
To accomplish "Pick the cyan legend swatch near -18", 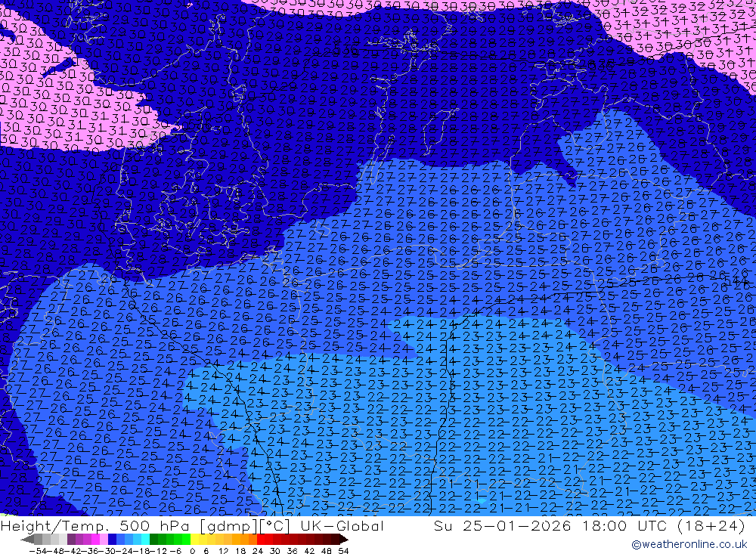I will click(x=145, y=540).
